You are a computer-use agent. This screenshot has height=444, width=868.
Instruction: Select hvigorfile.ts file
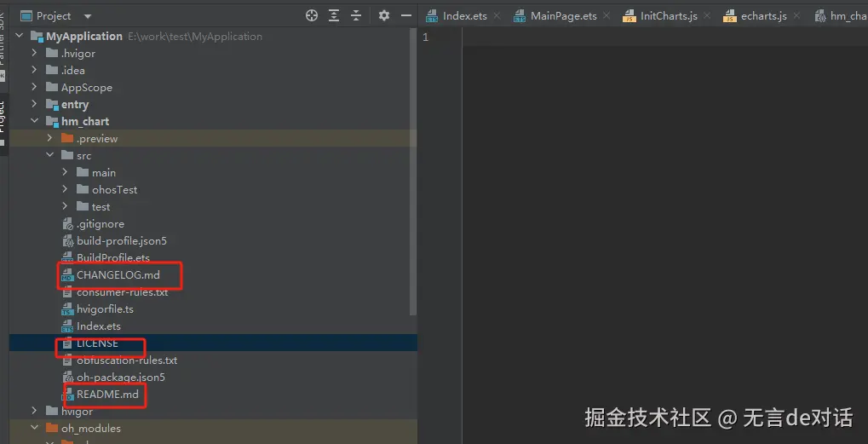(x=213, y=308)
